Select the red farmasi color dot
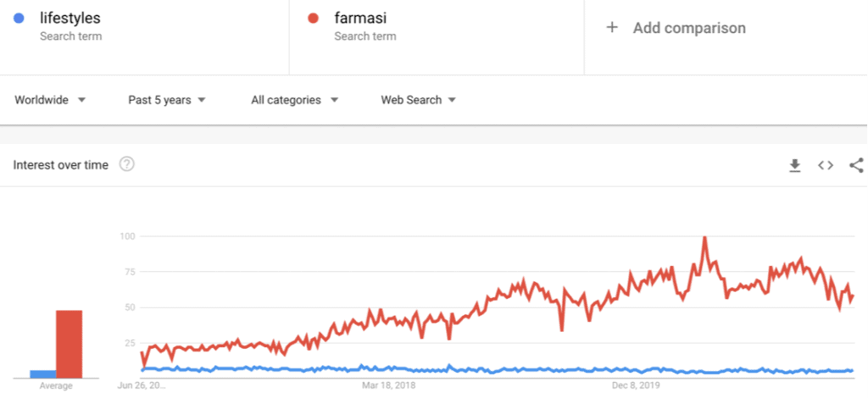Screen dimensions: 868x398 tap(313, 19)
